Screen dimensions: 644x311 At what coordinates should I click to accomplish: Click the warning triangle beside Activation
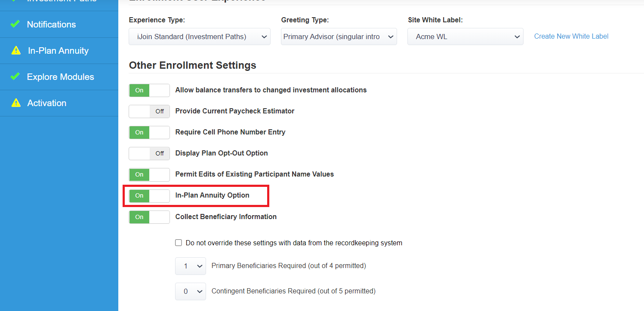tap(16, 103)
